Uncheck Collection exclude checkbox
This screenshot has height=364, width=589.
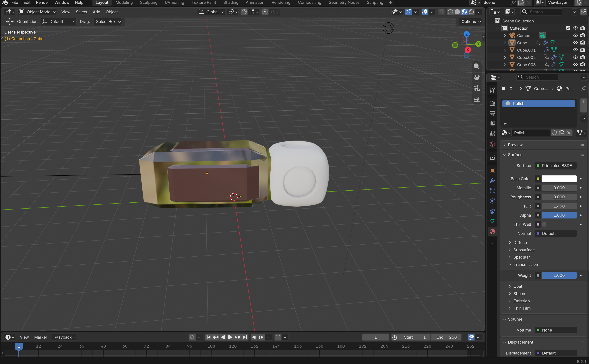coord(568,28)
